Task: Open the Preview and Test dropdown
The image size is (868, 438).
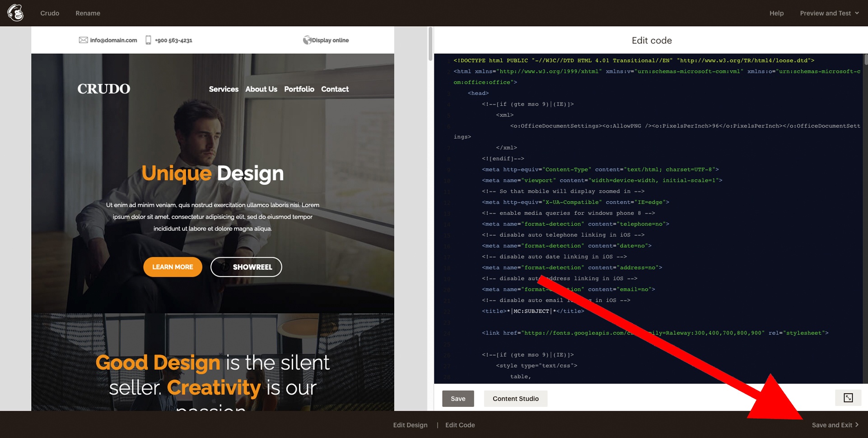Action: coord(829,13)
